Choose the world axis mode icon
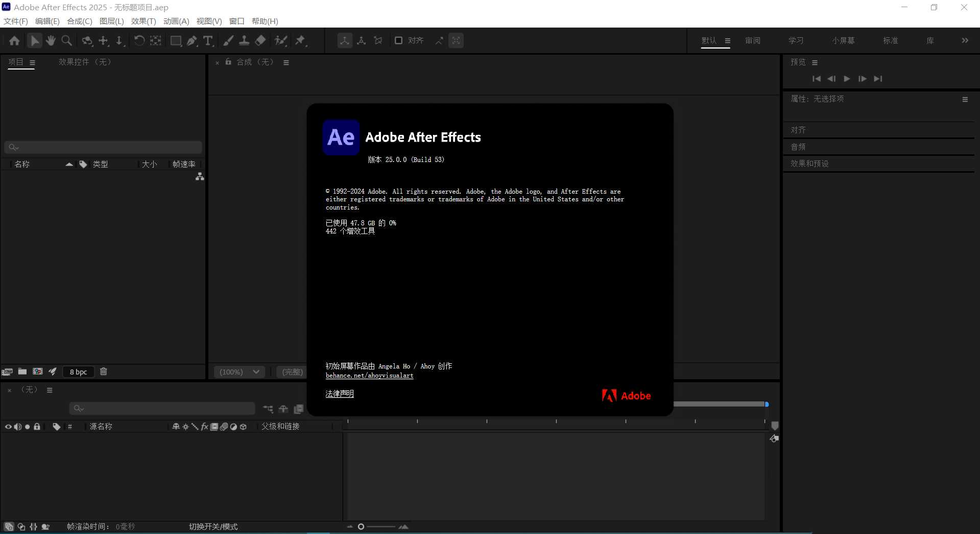The height and width of the screenshot is (534, 980). point(362,41)
